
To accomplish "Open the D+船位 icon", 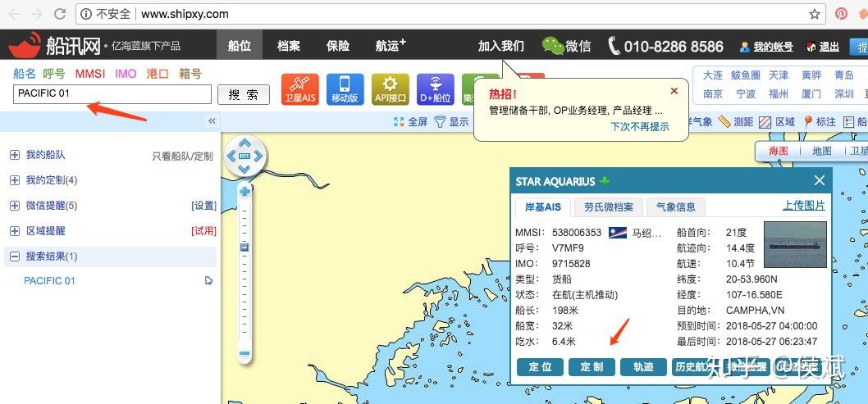I will point(435,89).
